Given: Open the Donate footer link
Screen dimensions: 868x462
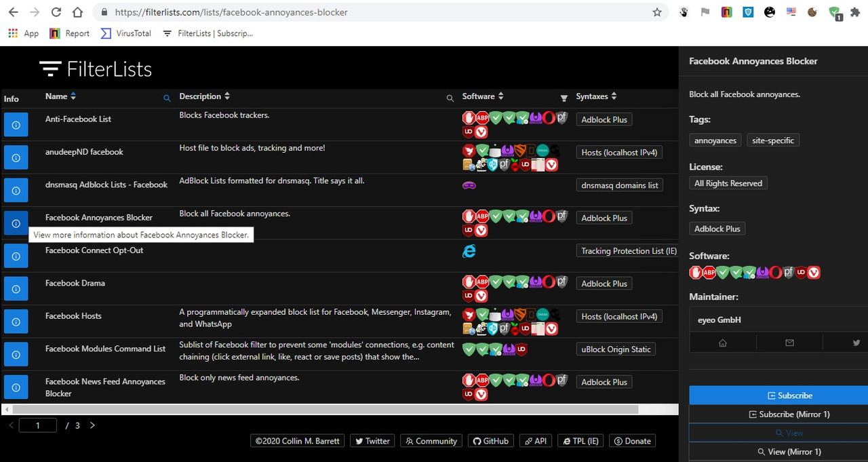Looking at the screenshot, I should tap(632, 441).
